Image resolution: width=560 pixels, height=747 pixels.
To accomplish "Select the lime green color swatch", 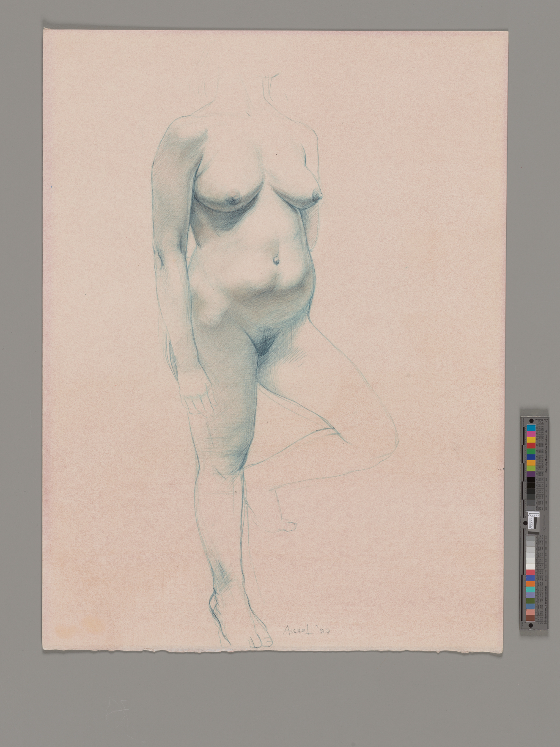I will [x=531, y=469].
